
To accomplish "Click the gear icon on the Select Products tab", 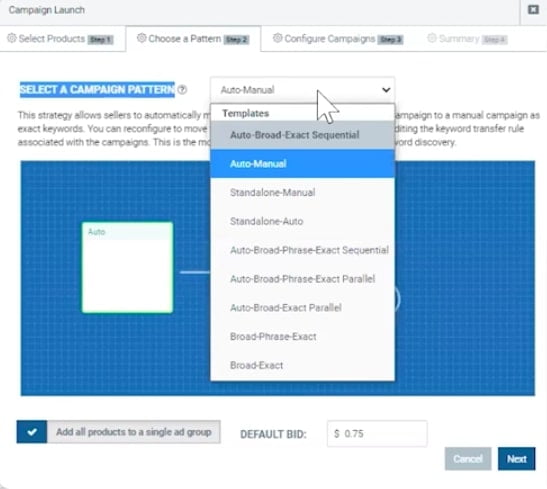I will (12, 38).
